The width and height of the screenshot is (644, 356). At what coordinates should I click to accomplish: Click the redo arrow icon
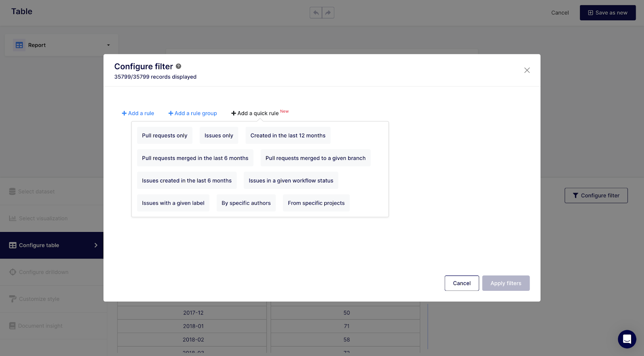point(328,13)
